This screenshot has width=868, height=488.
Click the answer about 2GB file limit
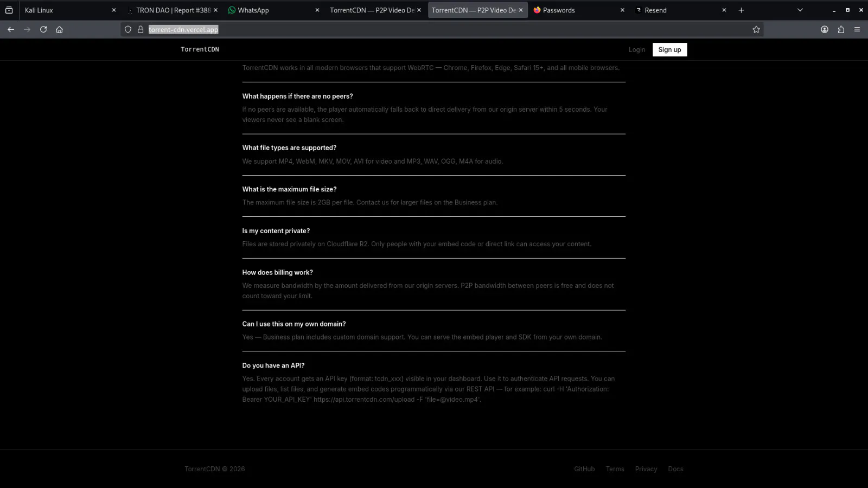click(369, 202)
